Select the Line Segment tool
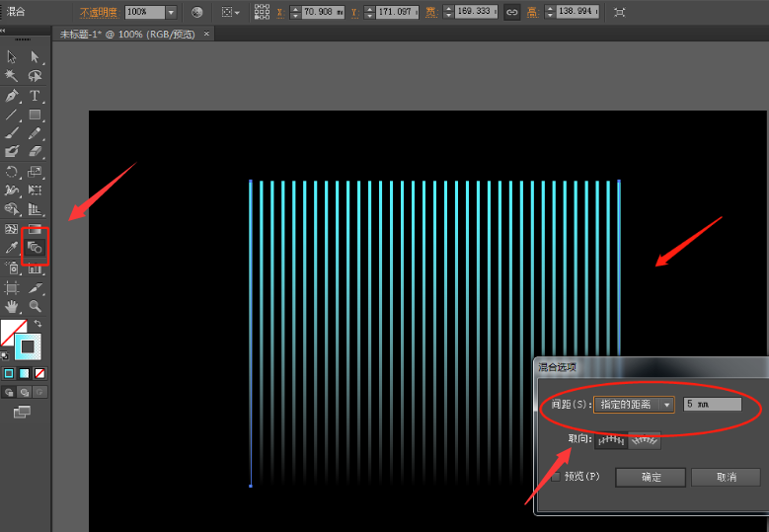 pyautogui.click(x=12, y=114)
